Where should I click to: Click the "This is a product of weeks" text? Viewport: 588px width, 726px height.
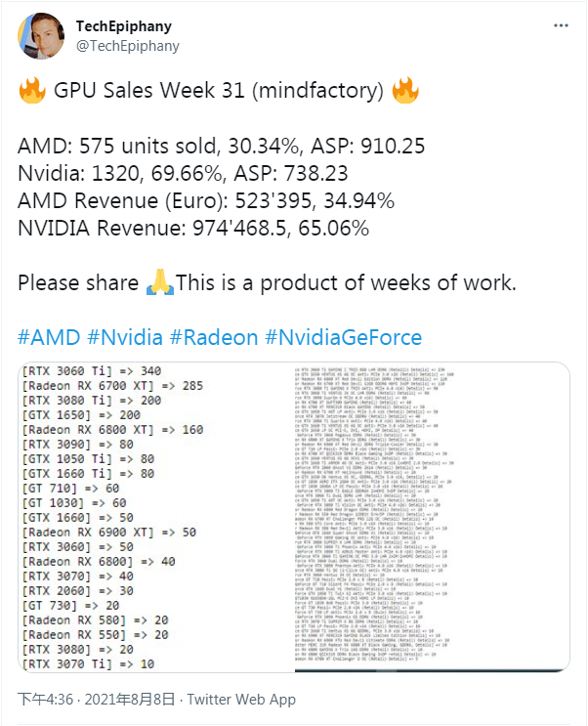340,283
